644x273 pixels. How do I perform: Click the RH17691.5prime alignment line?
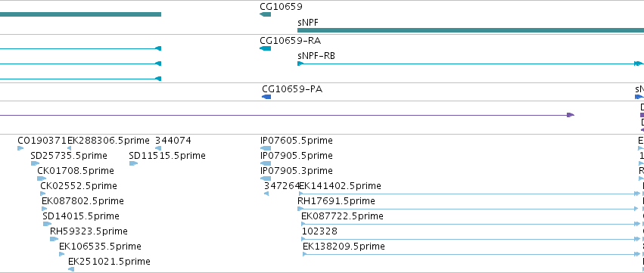click(x=468, y=209)
